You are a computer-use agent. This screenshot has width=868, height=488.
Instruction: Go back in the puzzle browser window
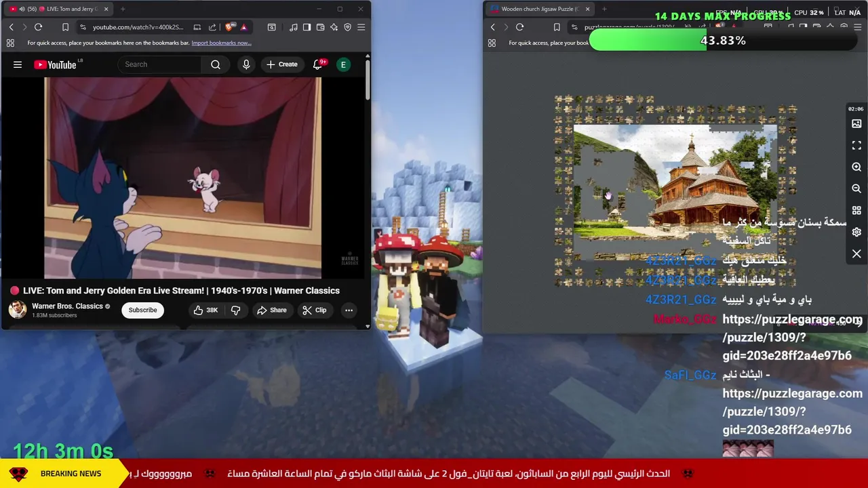pos(492,27)
